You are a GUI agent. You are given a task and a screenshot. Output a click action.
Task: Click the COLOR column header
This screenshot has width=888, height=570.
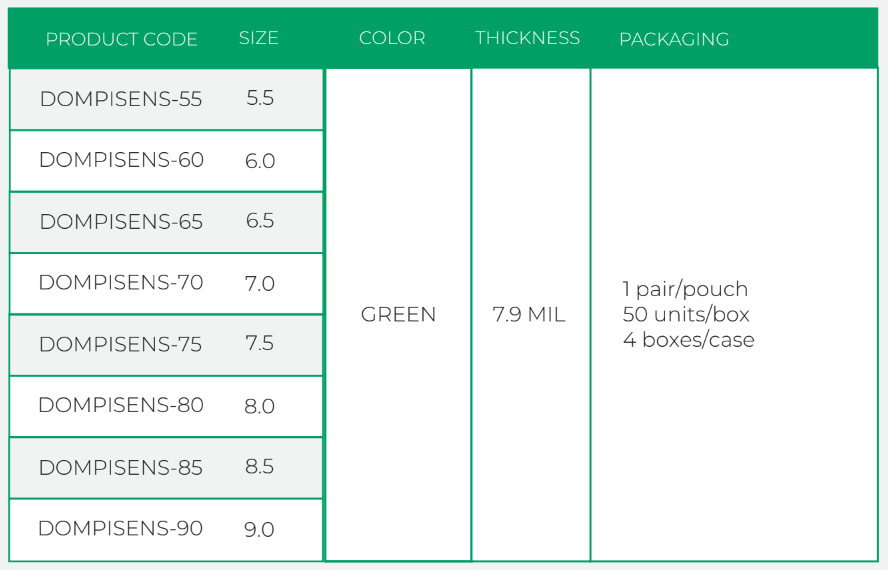392,38
